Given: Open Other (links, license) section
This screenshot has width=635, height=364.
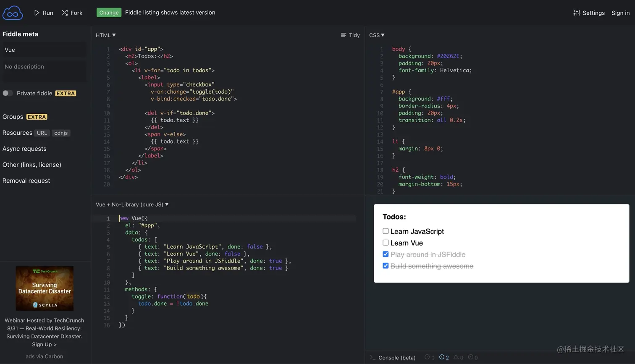Looking at the screenshot, I should [x=31, y=165].
